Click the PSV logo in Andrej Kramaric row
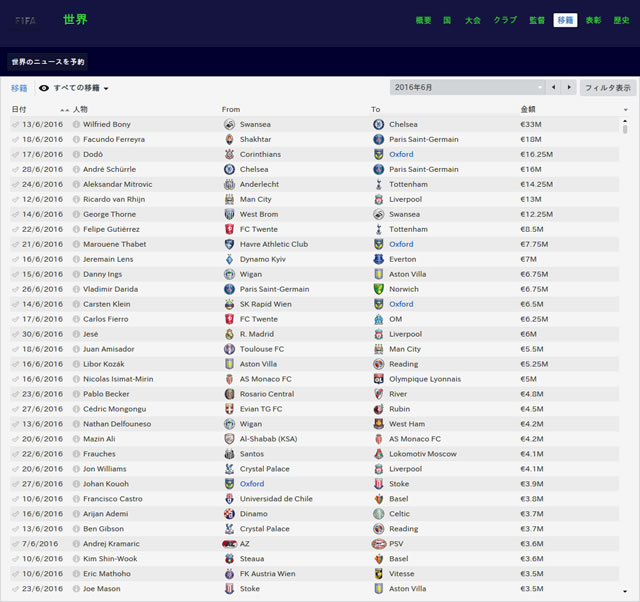The image size is (640, 602). (378, 544)
